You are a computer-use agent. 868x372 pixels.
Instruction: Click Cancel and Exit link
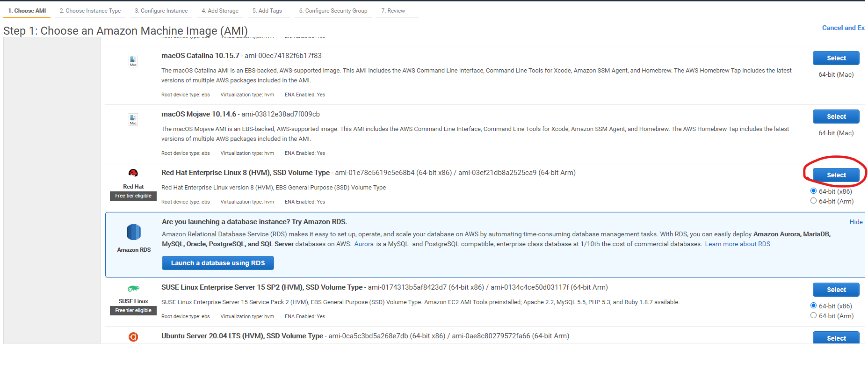[x=843, y=28]
